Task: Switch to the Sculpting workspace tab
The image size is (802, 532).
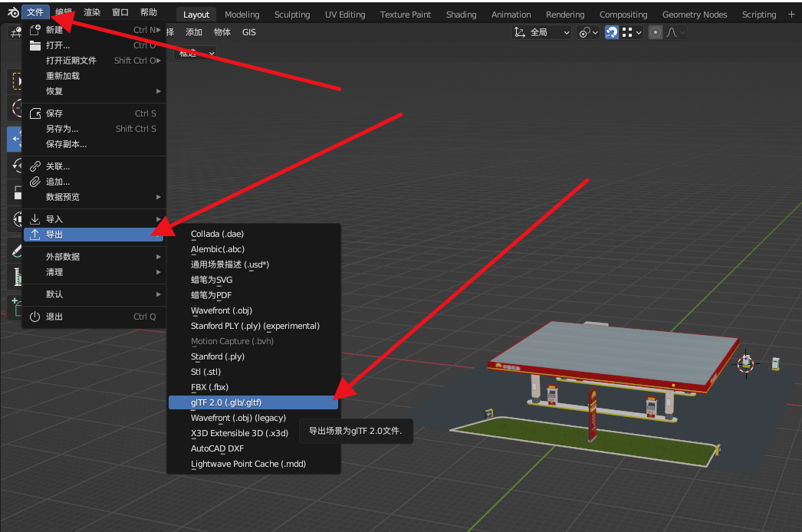Action: pos(292,15)
